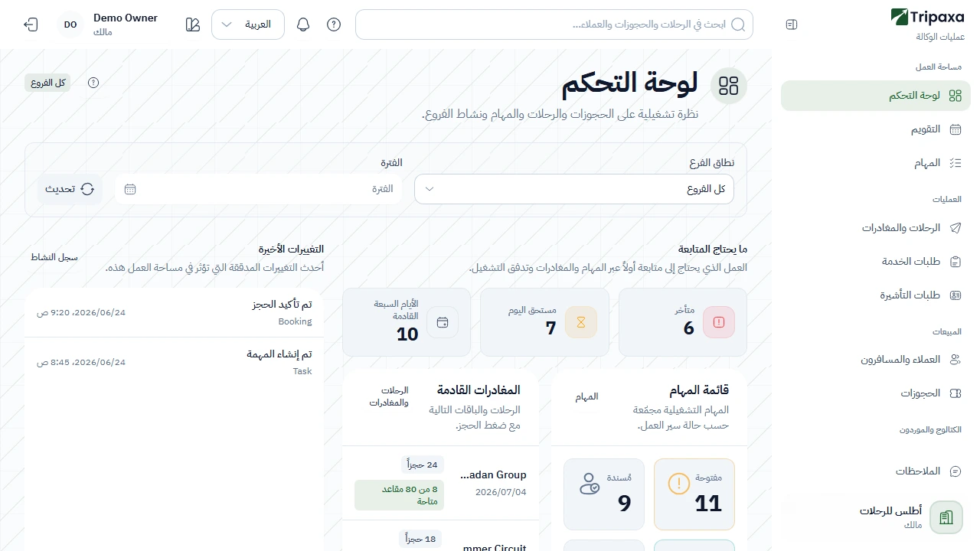Click the Demo Owner profile name
980x551 pixels.
click(126, 18)
